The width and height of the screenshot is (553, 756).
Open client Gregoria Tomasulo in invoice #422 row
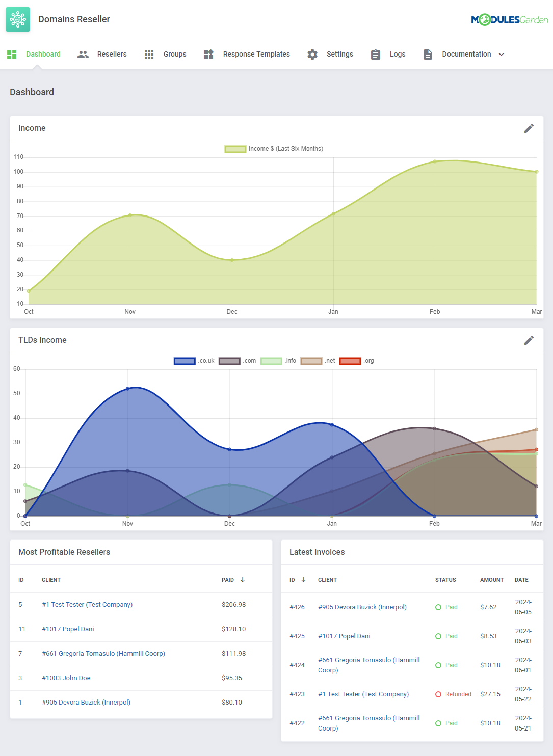[369, 723]
